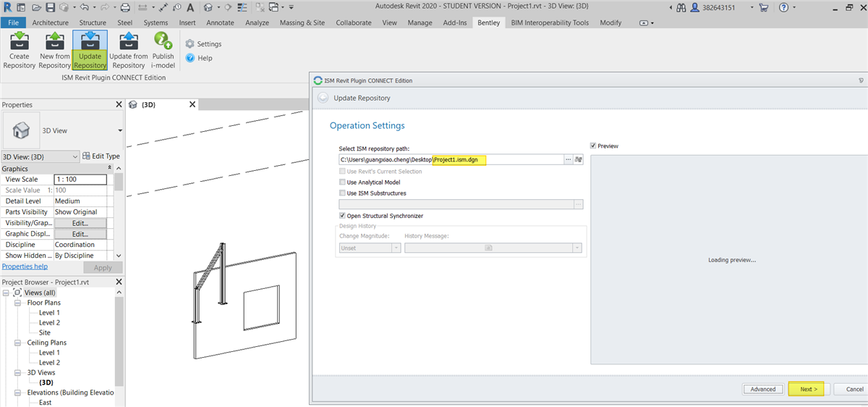The height and width of the screenshot is (407, 868).
Task: Collapse the Floor Plans tree node
Action: coord(19,303)
